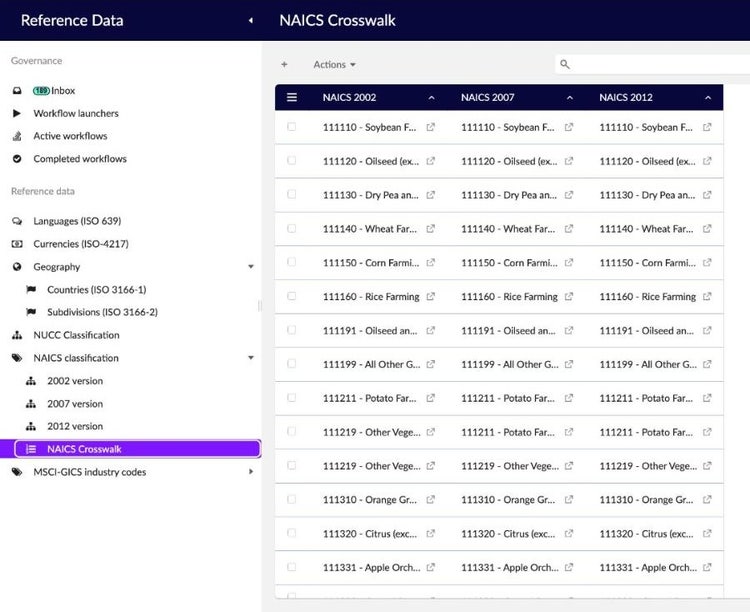Open external link for NAICS 2007 111150 Corn
Screen dimensions: 750x612
tap(569, 263)
